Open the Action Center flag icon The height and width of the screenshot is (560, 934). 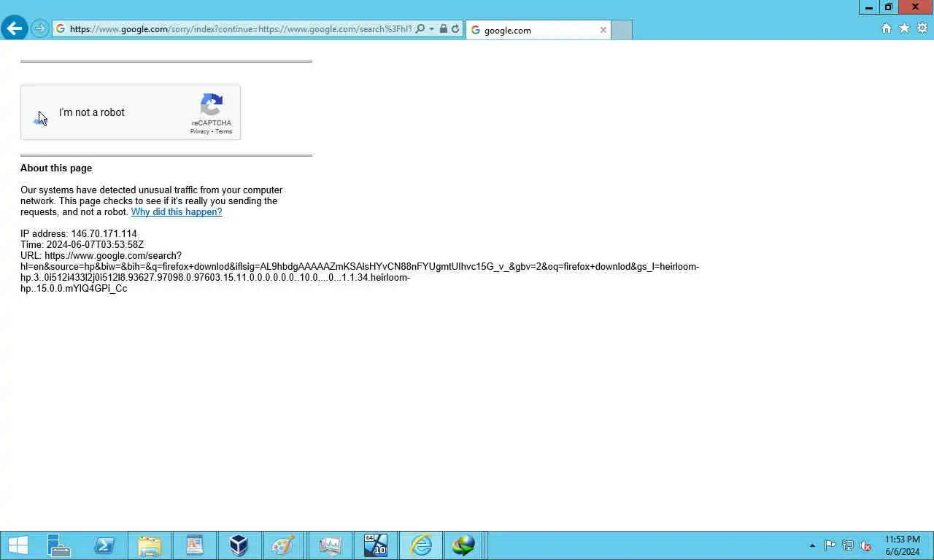830,545
